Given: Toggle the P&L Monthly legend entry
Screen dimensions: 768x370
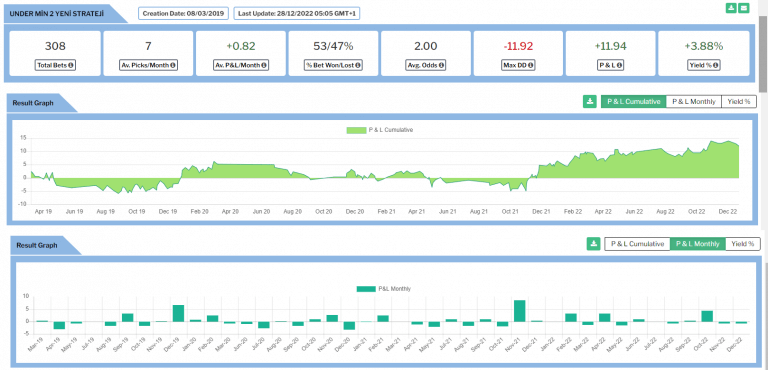Looking at the screenshot, I should pyautogui.click(x=384, y=289).
